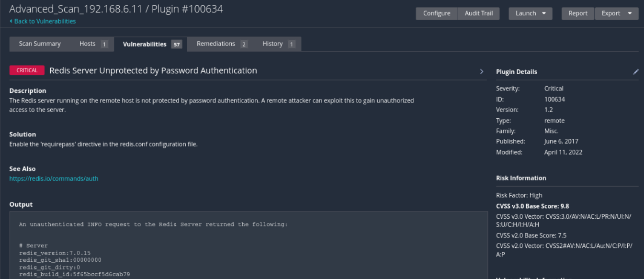Switch to the Scan Summary tab
The image size is (644, 279).
pyautogui.click(x=40, y=44)
